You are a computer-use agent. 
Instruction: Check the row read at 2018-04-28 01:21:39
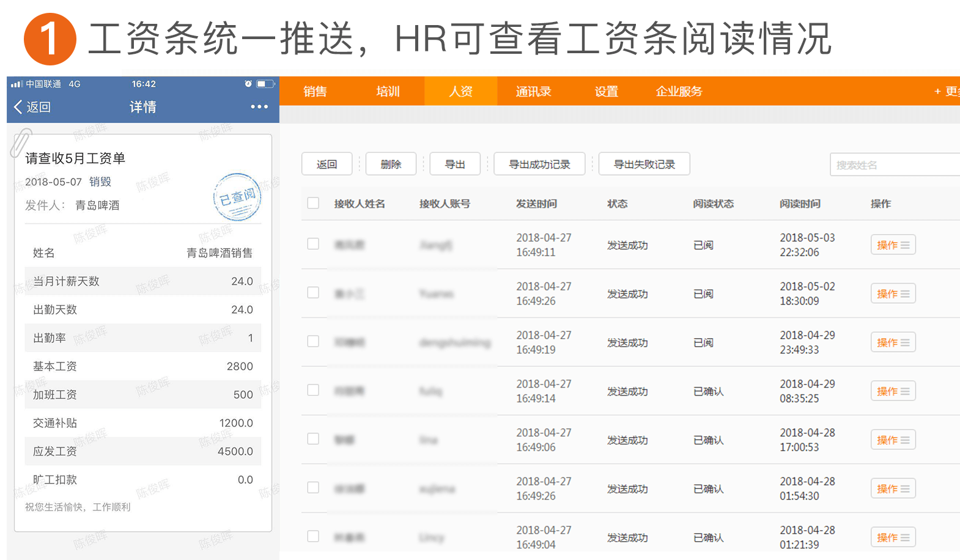click(313, 537)
